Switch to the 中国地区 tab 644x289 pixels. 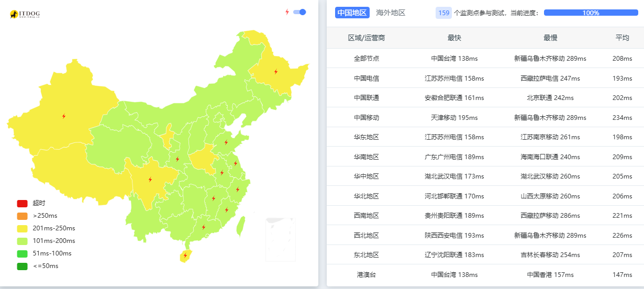[x=352, y=13]
